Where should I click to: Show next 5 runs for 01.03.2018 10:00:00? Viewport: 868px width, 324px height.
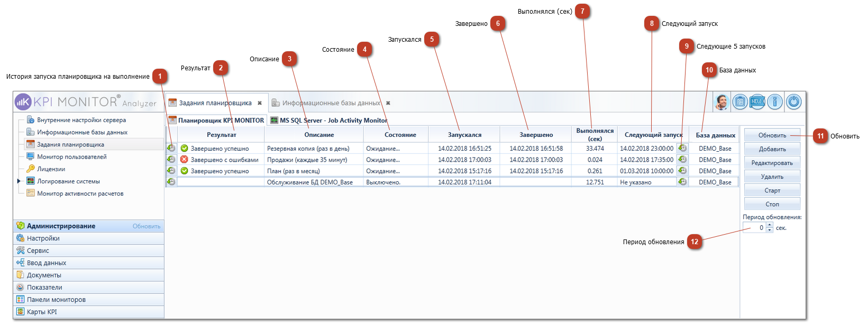tap(682, 170)
